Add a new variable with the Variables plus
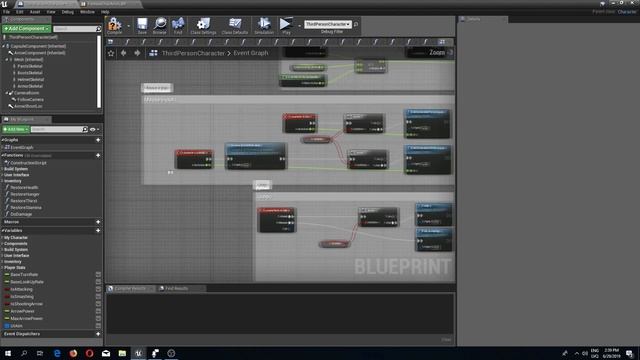Viewport: 640px width, 360px height. click(x=98, y=231)
